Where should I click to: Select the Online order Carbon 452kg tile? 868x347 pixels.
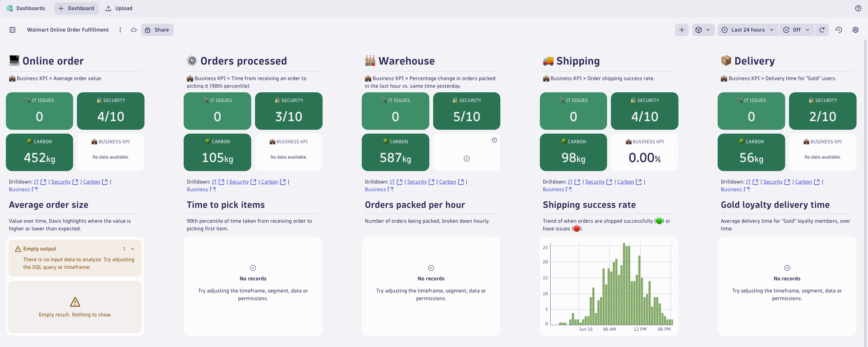coord(40,152)
